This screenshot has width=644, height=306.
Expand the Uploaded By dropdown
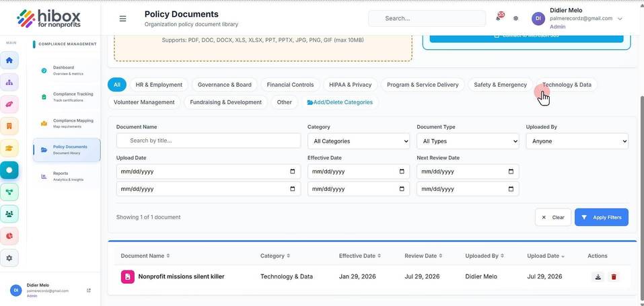click(x=577, y=141)
